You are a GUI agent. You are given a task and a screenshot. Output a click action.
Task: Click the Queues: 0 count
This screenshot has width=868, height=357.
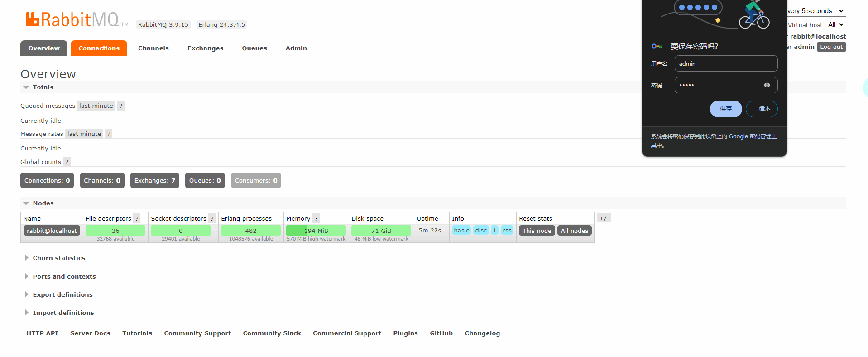(205, 180)
